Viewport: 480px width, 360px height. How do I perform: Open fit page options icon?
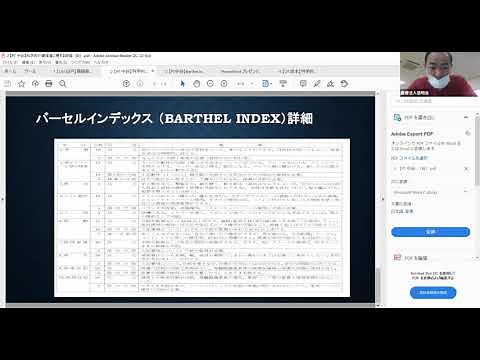[x=267, y=84]
